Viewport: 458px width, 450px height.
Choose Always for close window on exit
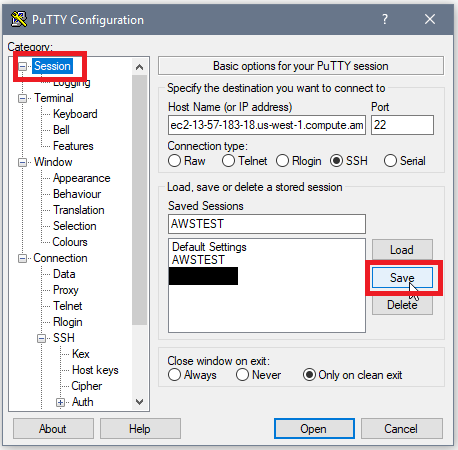(x=192, y=375)
